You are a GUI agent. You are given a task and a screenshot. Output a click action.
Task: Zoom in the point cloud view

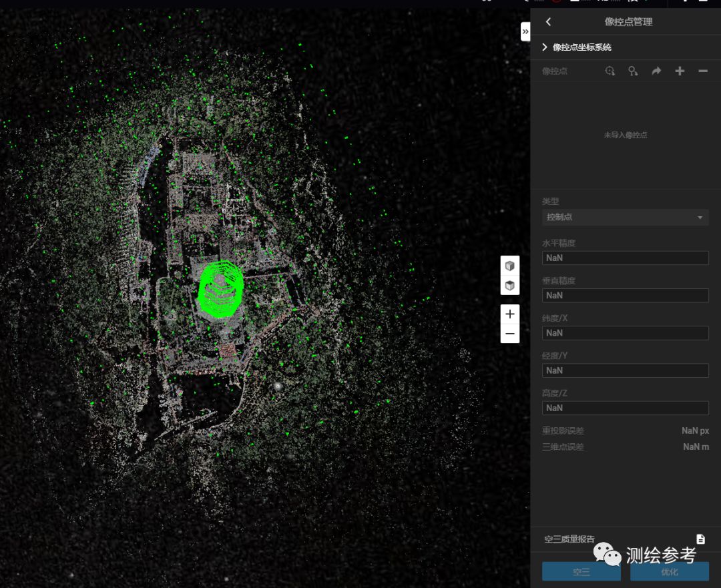tap(510, 314)
